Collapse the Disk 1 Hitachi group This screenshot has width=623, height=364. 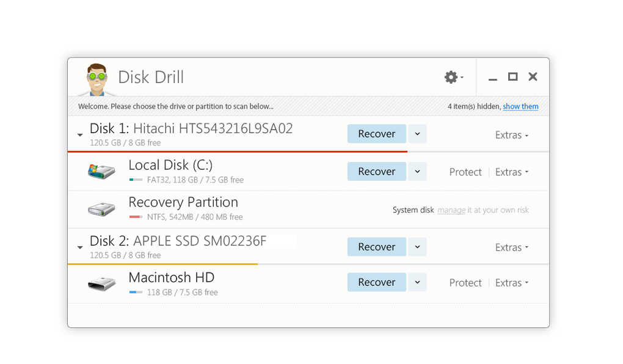click(80, 134)
